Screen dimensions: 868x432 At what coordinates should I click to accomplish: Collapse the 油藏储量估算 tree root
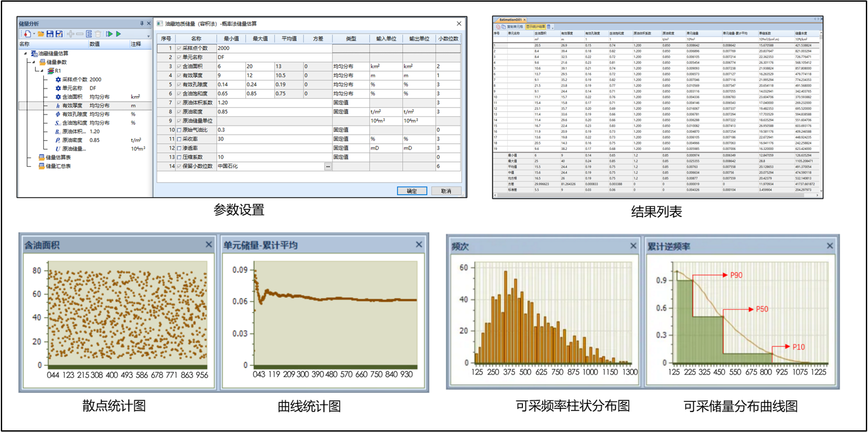[x=26, y=54]
